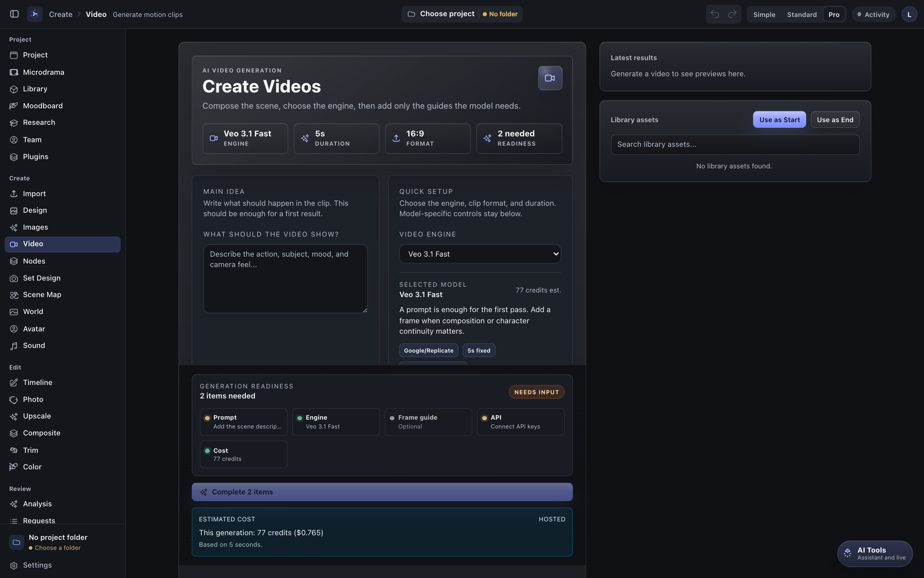Select Use as End toggle
The width and height of the screenshot is (924, 578).
(835, 119)
